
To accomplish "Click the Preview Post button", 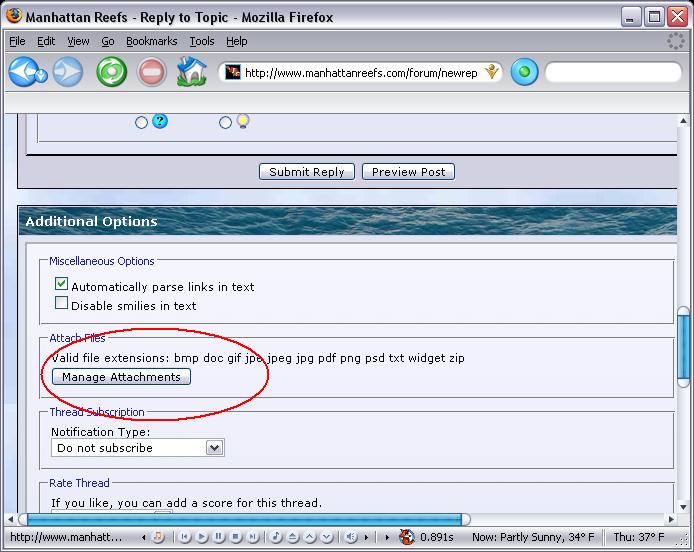I will [x=408, y=172].
